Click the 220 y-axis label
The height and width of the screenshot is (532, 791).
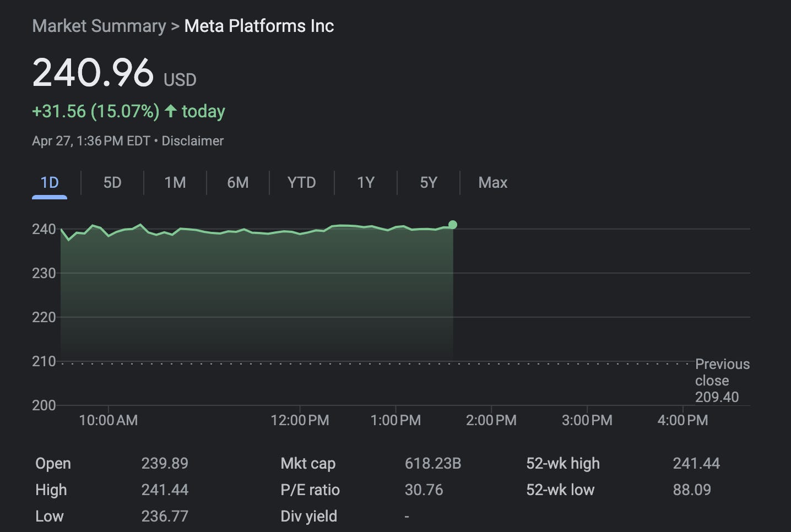44,317
